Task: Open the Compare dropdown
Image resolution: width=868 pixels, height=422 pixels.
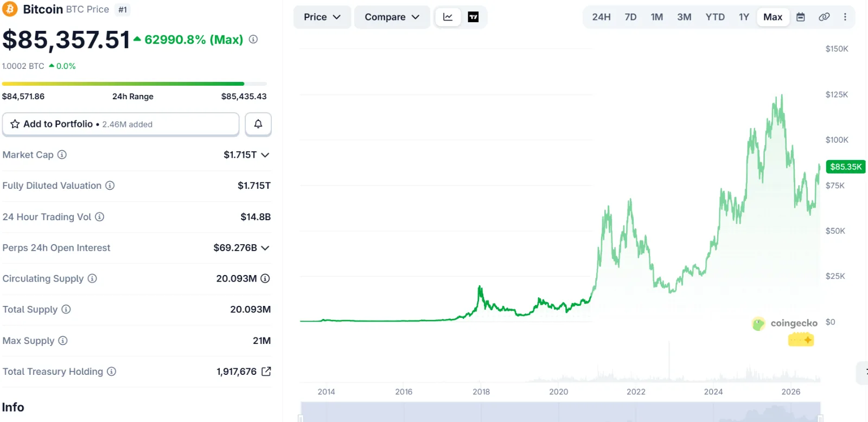Action: (x=392, y=17)
